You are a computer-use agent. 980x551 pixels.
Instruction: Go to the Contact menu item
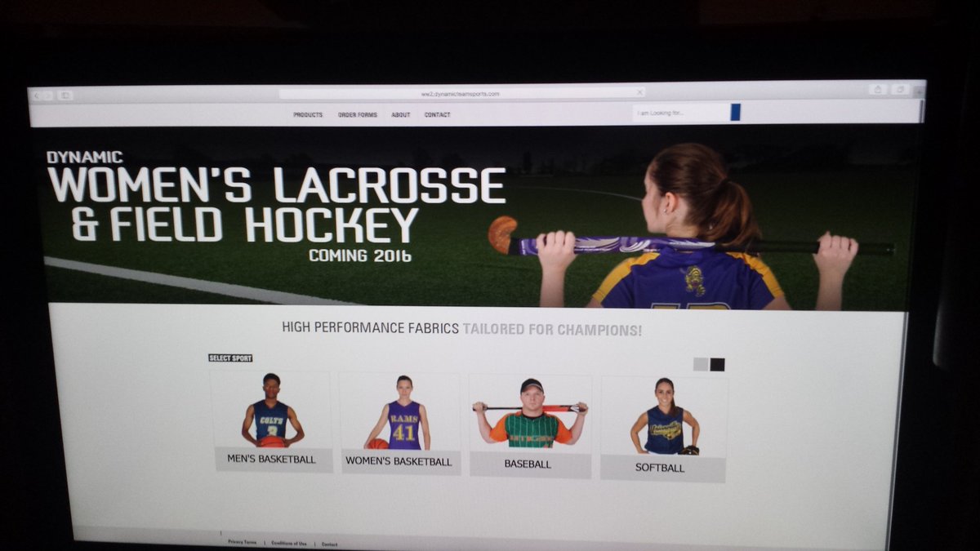[438, 115]
